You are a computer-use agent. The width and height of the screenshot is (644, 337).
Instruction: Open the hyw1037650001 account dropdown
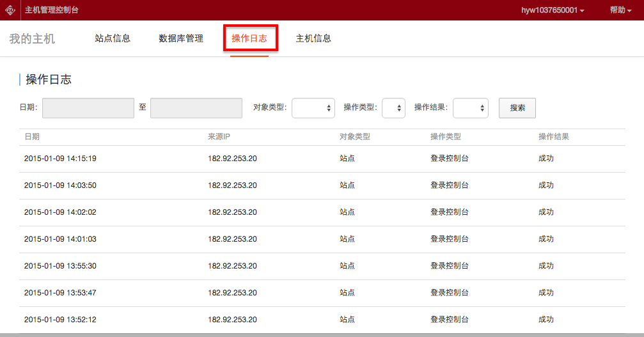[x=553, y=10]
